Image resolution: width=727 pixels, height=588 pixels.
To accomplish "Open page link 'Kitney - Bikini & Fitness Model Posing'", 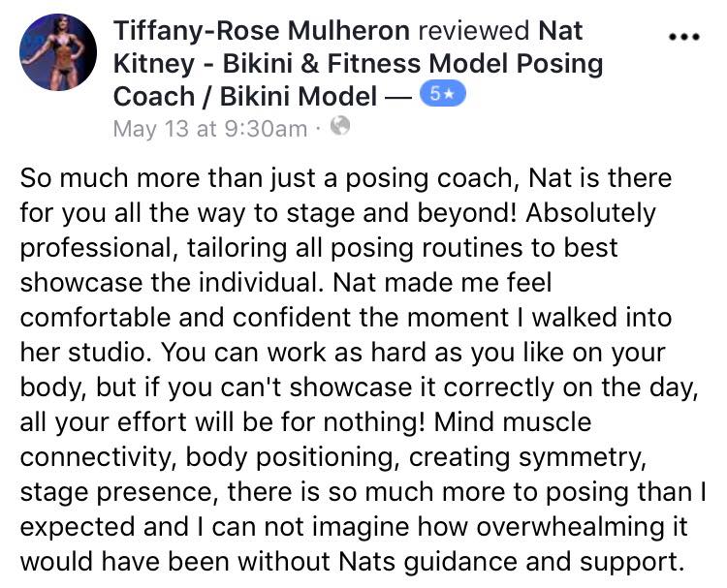I will [x=358, y=64].
